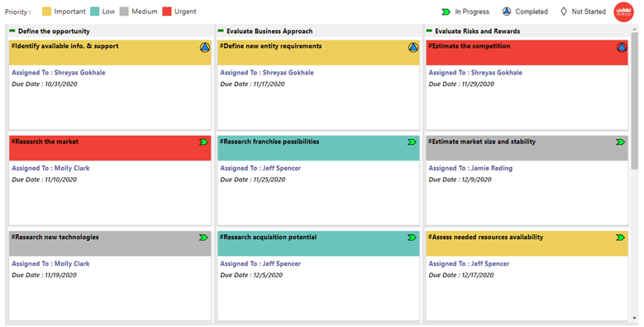Click Due Date 11/19/2020
644x327 pixels.
tap(44, 275)
